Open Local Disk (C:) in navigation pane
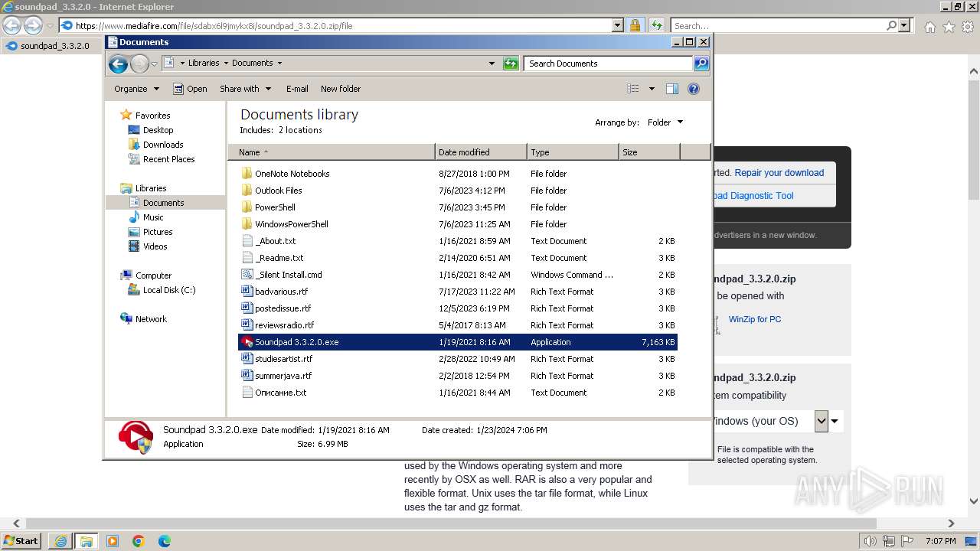 point(169,290)
